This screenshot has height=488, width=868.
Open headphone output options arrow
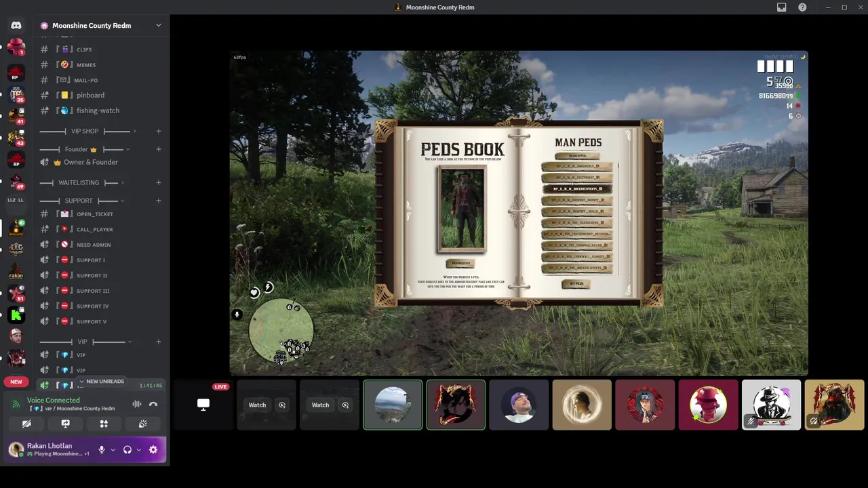(138, 449)
